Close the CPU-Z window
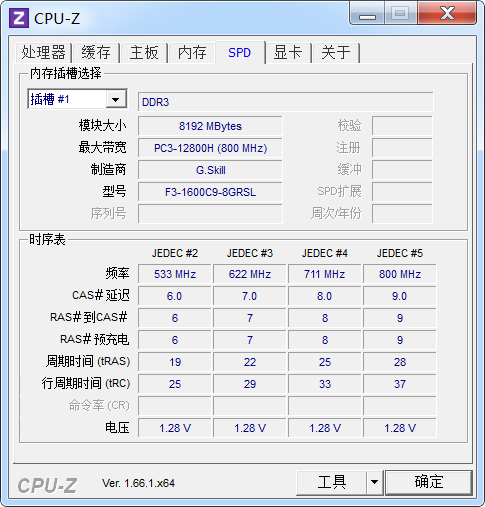Image resolution: width=485 pixels, height=507 pixels. click(x=447, y=13)
